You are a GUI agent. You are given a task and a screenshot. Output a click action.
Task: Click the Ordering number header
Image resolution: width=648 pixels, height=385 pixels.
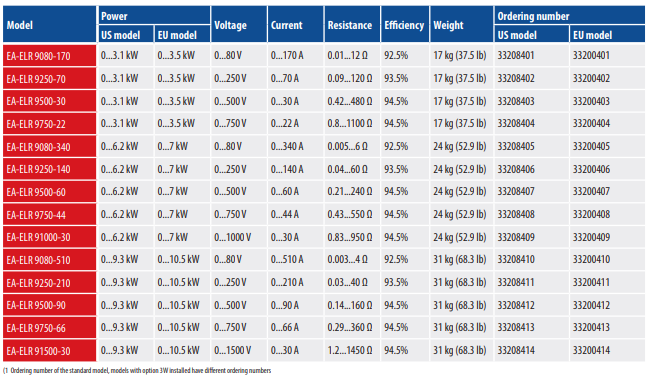pos(569,16)
